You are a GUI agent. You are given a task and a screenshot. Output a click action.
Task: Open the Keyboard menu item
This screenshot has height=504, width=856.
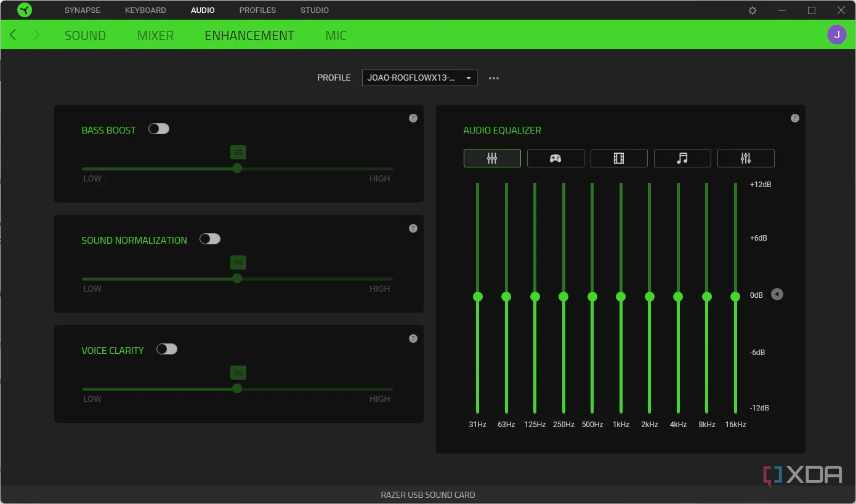tap(145, 10)
